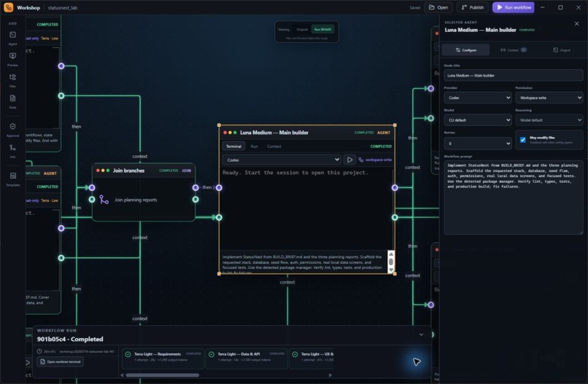Click into the Workflow prompt text area

tap(514, 197)
